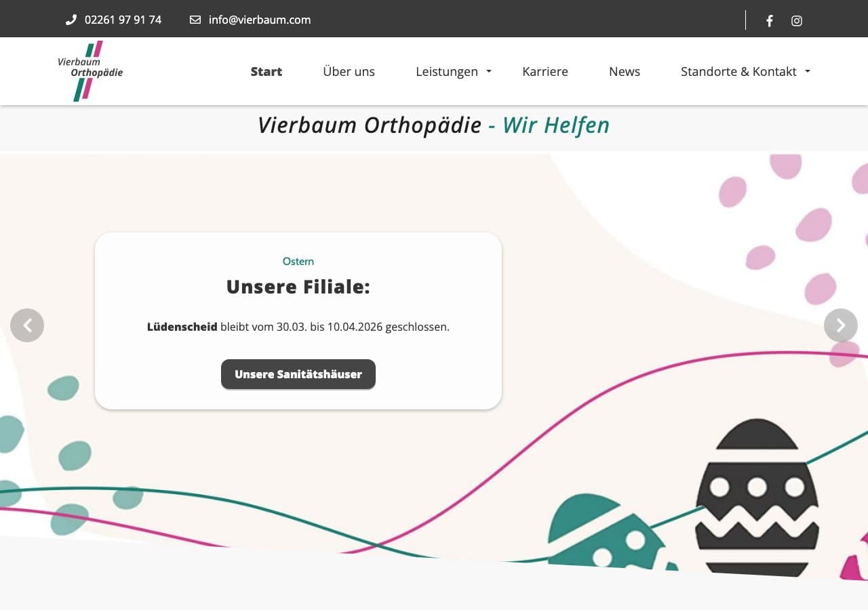
Task: Expand the Leistungen dropdown
Action: pos(448,71)
